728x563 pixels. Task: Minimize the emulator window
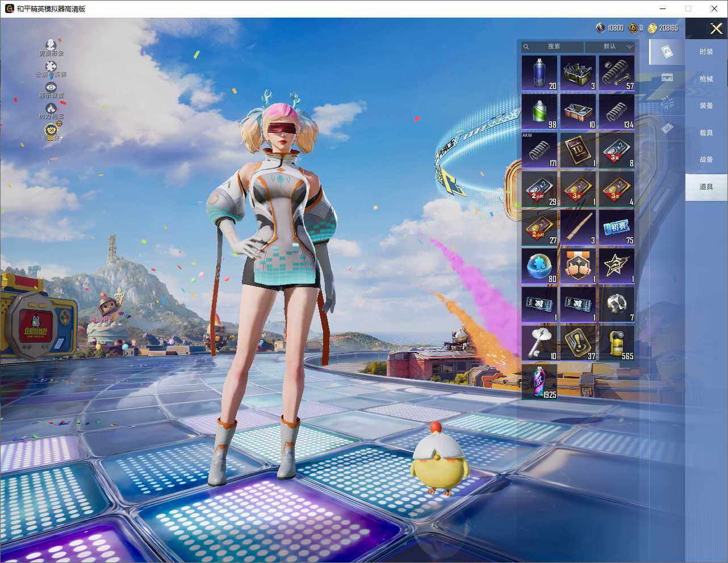point(663,9)
